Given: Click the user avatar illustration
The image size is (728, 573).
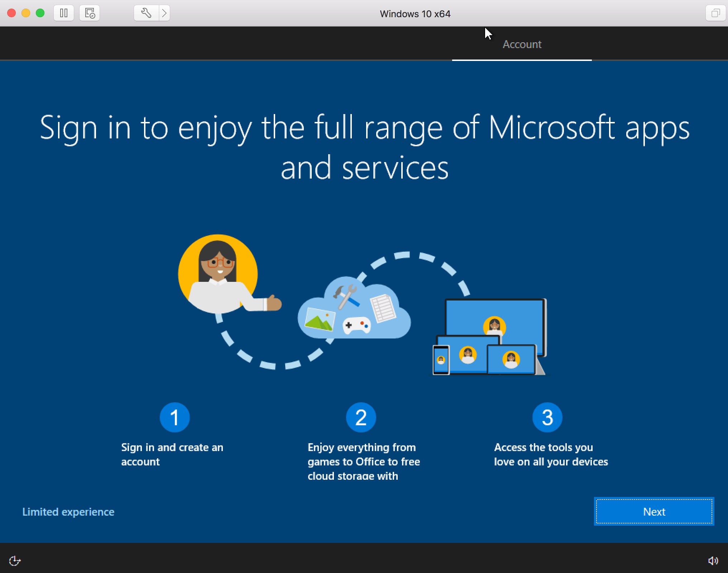Looking at the screenshot, I should [x=219, y=273].
